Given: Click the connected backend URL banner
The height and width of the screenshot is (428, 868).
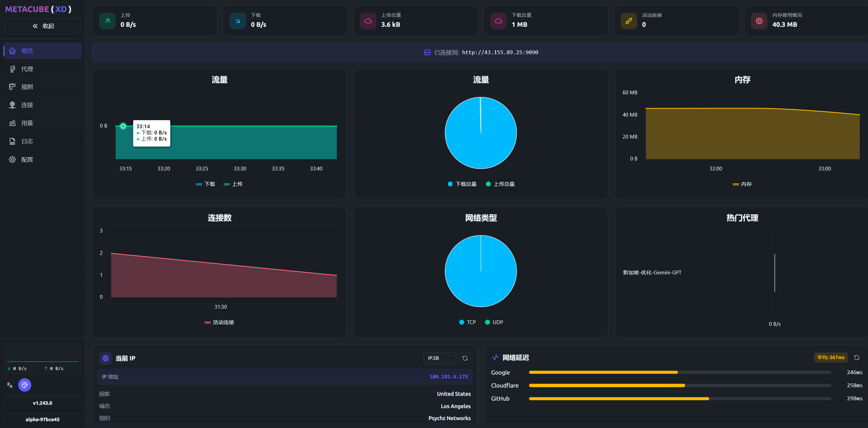Looking at the screenshot, I should (481, 52).
